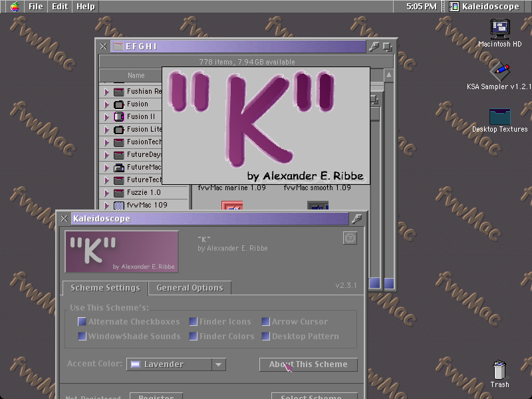
Task: Click the Trash icon on the desktop
Action: pos(499,370)
